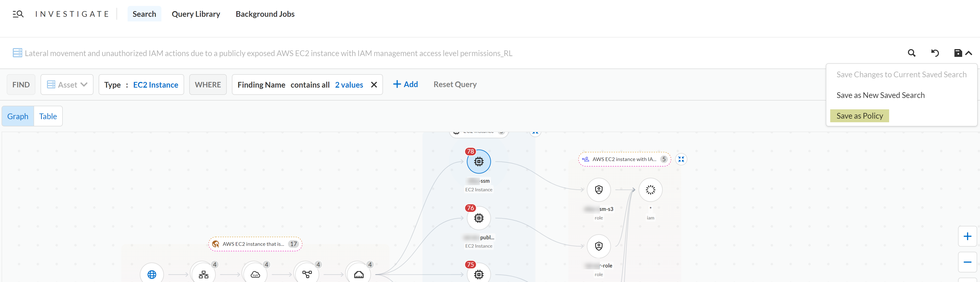This screenshot has height=282, width=980.
Task: Switch to the Search tab
Action: pyautogui.click(x=144, y=14)
